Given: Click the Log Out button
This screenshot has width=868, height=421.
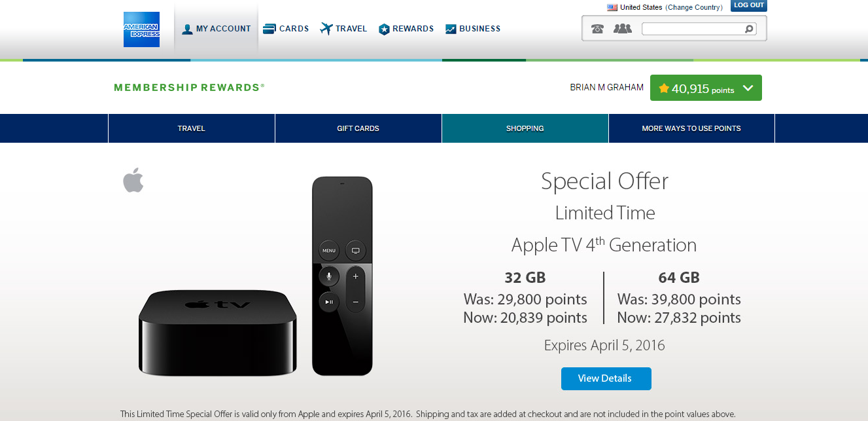Looking at the screenshot, I should (x=748, y=5).
